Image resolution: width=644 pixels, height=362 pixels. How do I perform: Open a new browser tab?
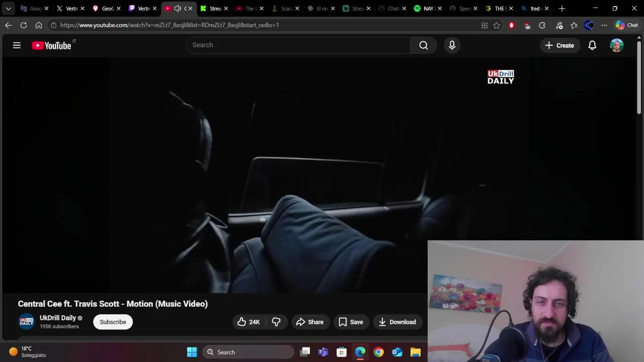[x=562, y=9]
